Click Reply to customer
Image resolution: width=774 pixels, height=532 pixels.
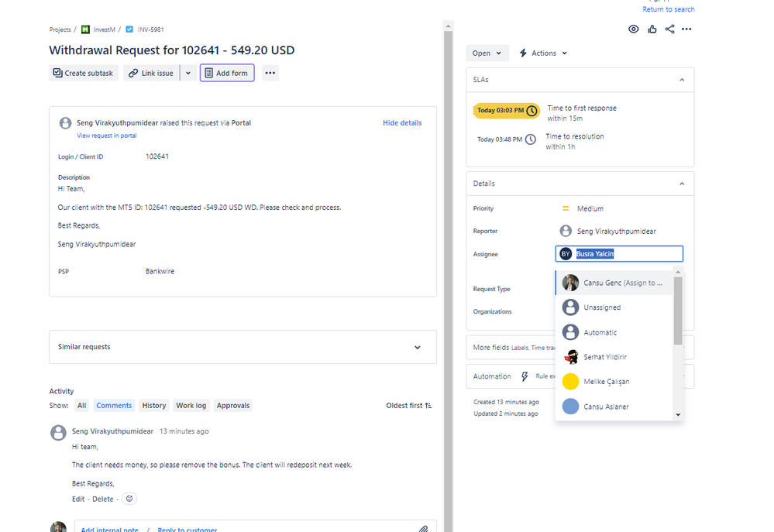pyautogui.click(x=187, y=529)
